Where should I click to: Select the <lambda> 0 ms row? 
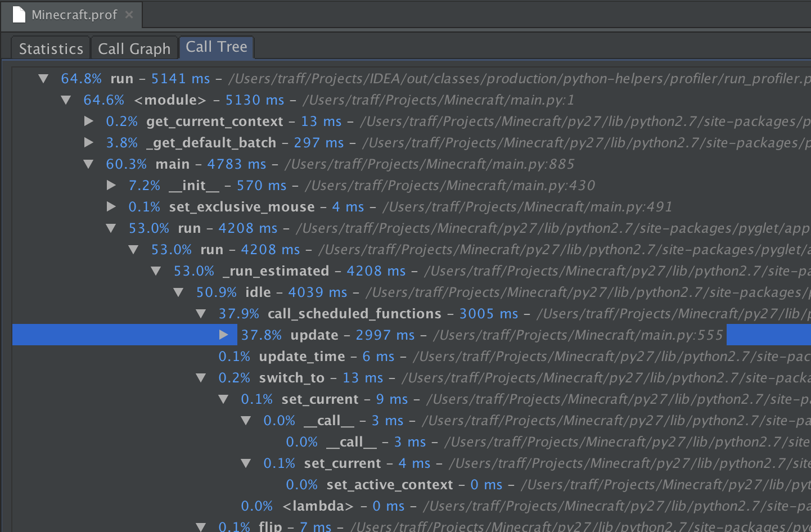pos(412,506)
